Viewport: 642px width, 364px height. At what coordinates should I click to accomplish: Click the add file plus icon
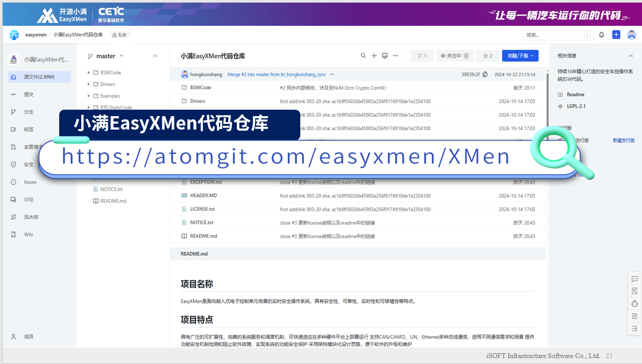[374, 55]
